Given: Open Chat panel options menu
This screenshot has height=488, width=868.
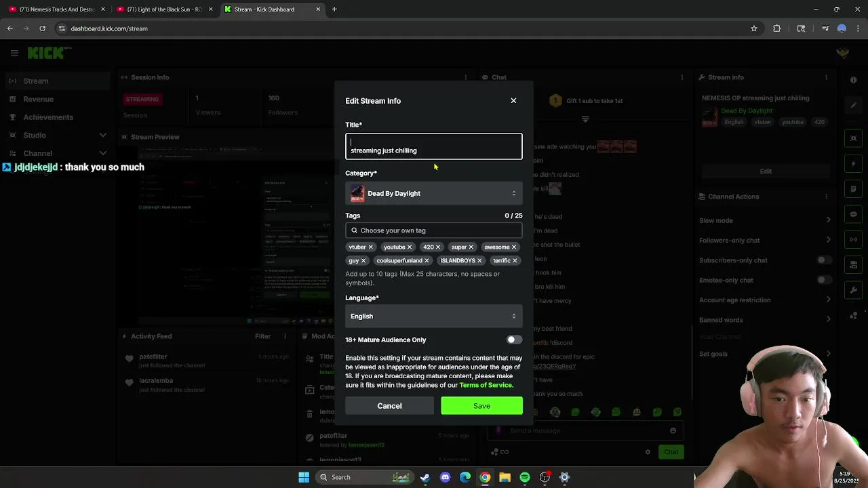Looking at the screenshot, I should point(682,77).
